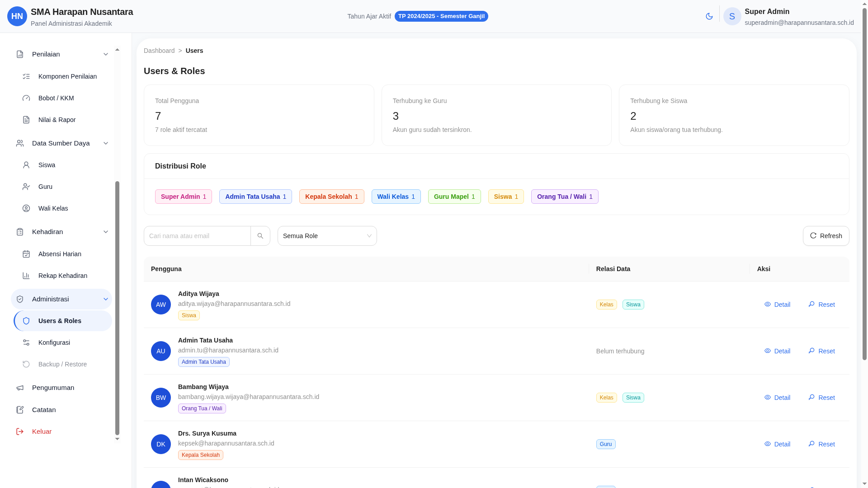The height and width of the screenshot is (488, 868).
Task: Collapse the Penilaian sidebar section
Action: (x=106, y=54)
